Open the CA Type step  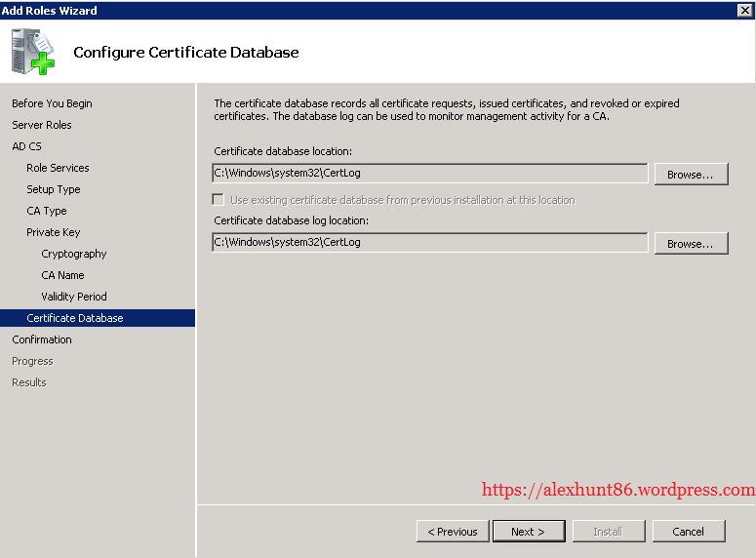click(x=47, y=211)
